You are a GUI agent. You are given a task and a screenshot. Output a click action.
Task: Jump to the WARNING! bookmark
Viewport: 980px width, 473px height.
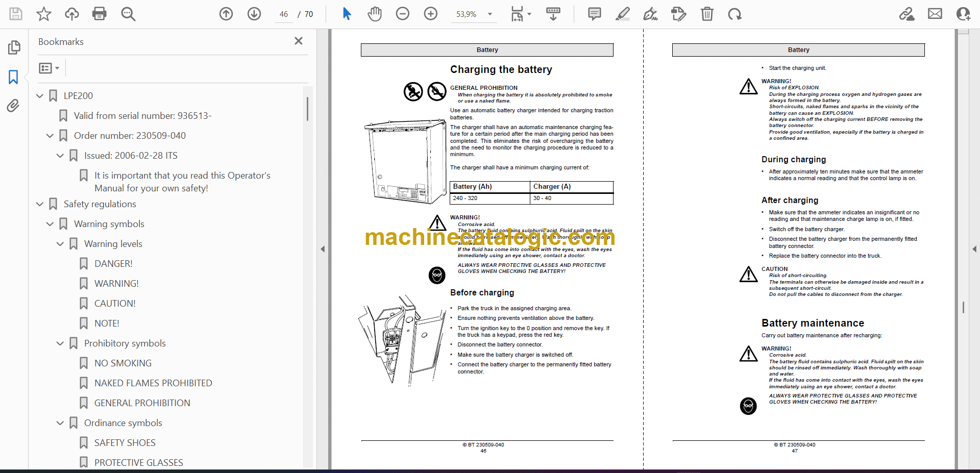pos(116,284)
